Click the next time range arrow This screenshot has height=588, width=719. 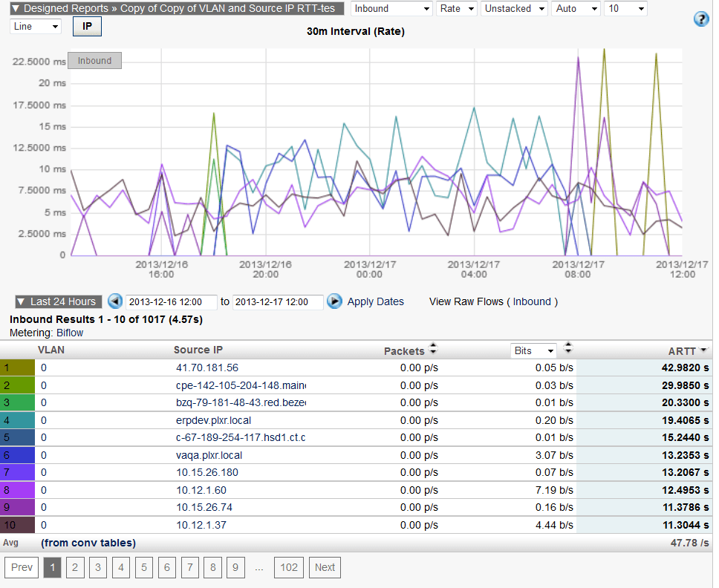click(x=334, y=301)
